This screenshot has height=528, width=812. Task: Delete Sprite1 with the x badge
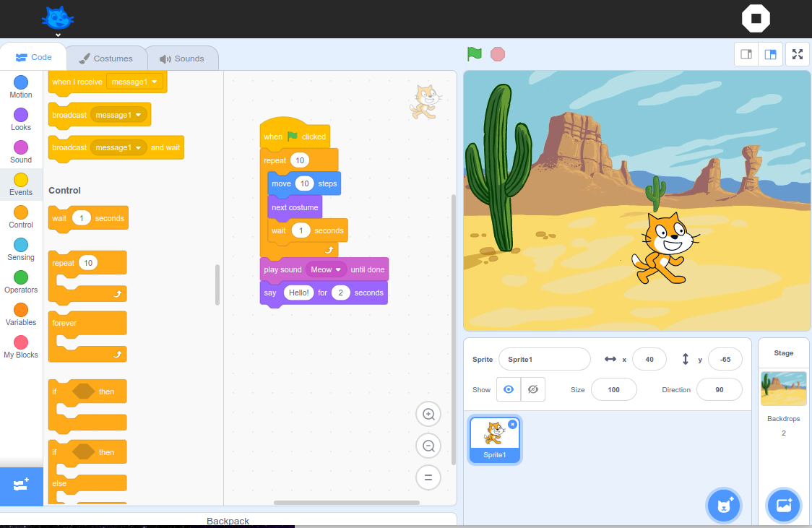512,425
